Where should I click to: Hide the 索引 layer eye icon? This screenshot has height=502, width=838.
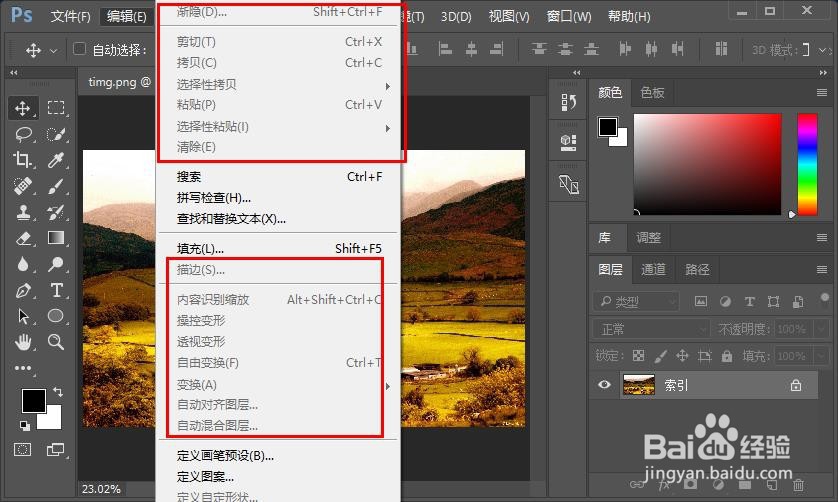pyautogui.click(x=604, y=384)
